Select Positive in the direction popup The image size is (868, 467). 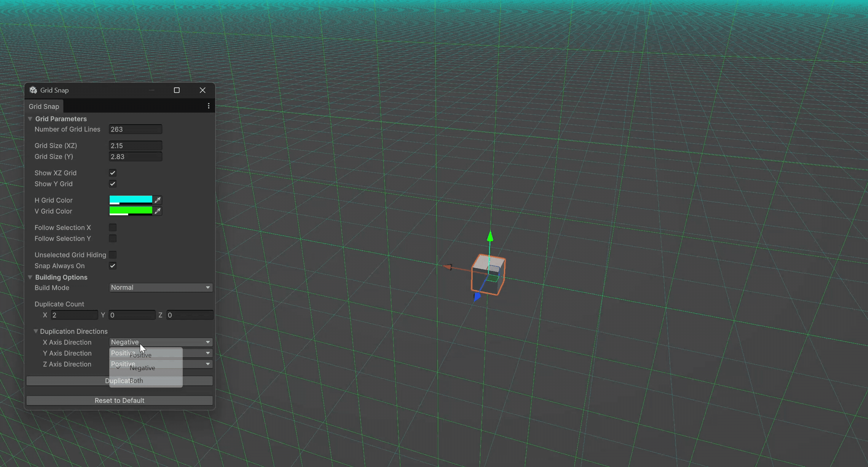point(141,355)
